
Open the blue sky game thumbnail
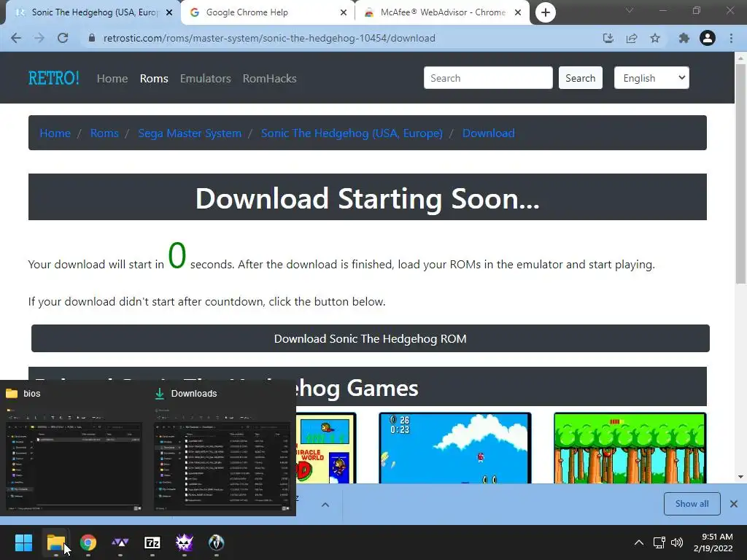455,448
